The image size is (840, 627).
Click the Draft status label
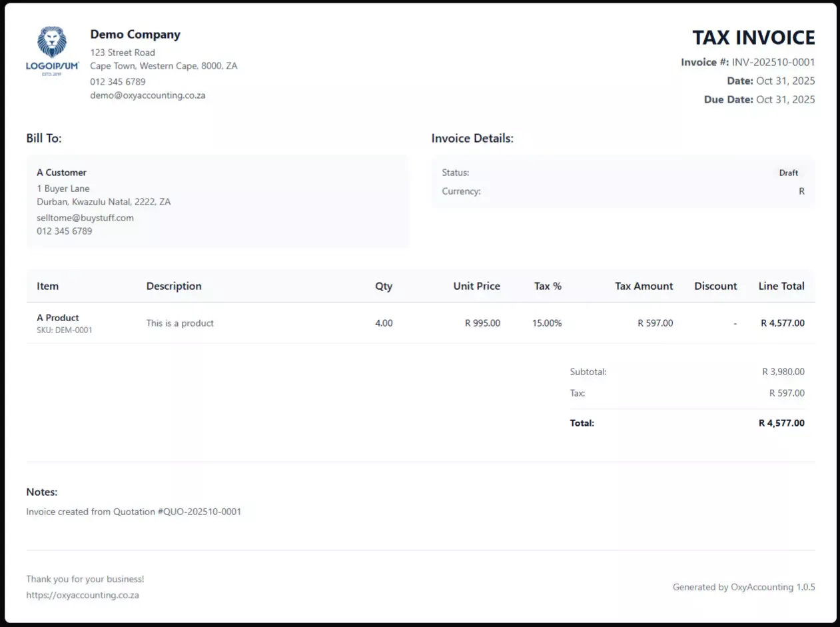point(789,172)
